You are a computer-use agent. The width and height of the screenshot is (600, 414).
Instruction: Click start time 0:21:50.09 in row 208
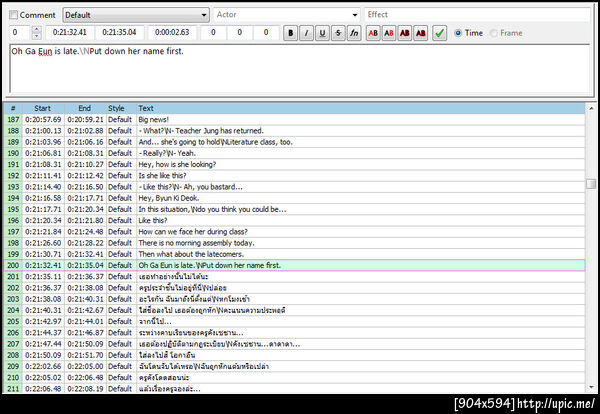tap(43, 355)
